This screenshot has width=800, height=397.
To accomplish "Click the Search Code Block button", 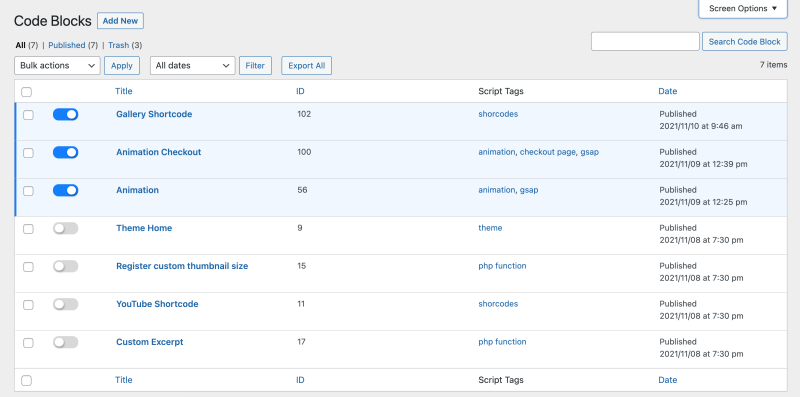I will (x=744, y=42).
